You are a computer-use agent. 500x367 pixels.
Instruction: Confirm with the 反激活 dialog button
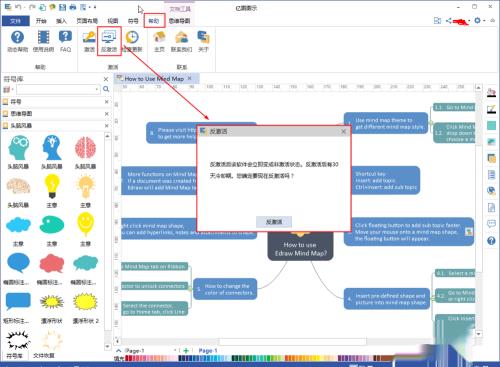pos(274,222)
